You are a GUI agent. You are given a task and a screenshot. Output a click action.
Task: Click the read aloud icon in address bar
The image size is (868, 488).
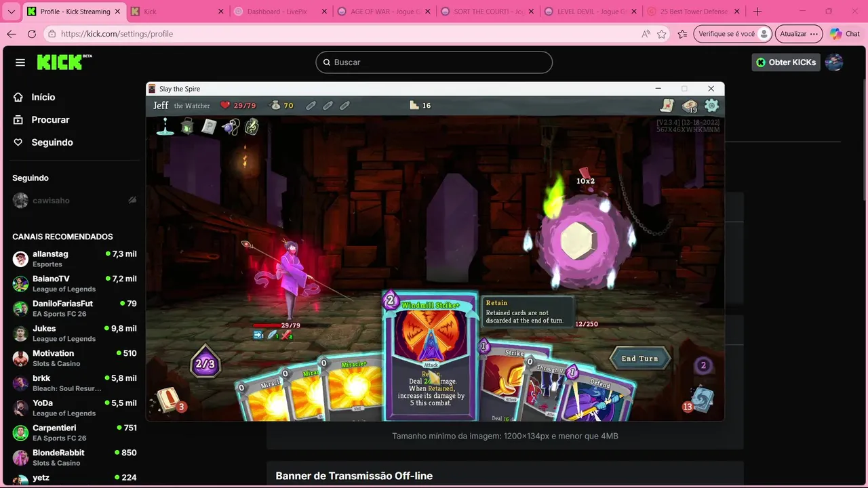(x=646, y=34)
